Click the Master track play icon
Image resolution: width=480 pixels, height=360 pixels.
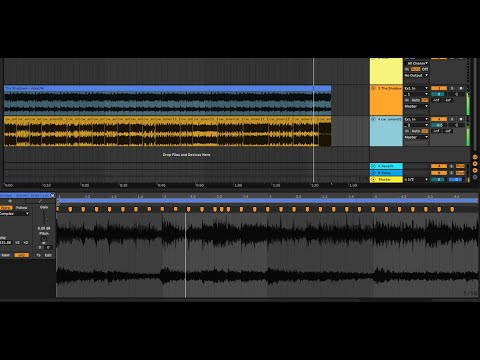pyautogui.click(x=373, y=179)
